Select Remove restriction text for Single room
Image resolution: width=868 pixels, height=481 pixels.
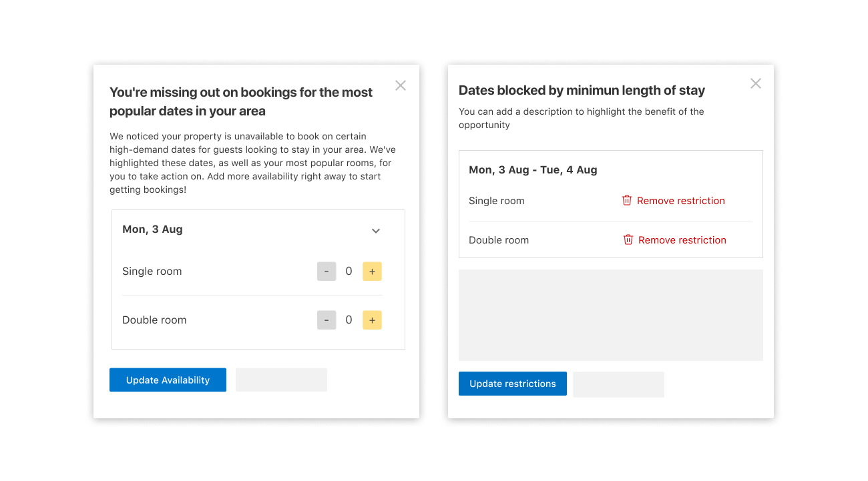pos(681,201)
